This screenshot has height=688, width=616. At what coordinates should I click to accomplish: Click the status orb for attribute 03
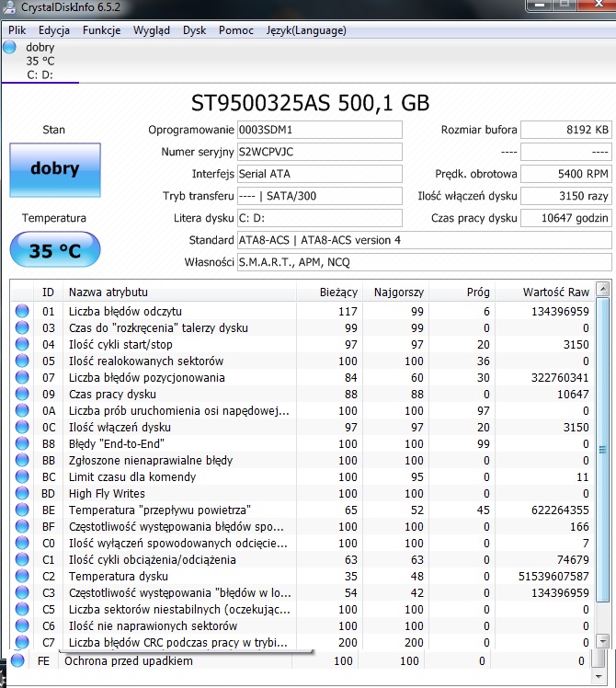click(22, 327)
